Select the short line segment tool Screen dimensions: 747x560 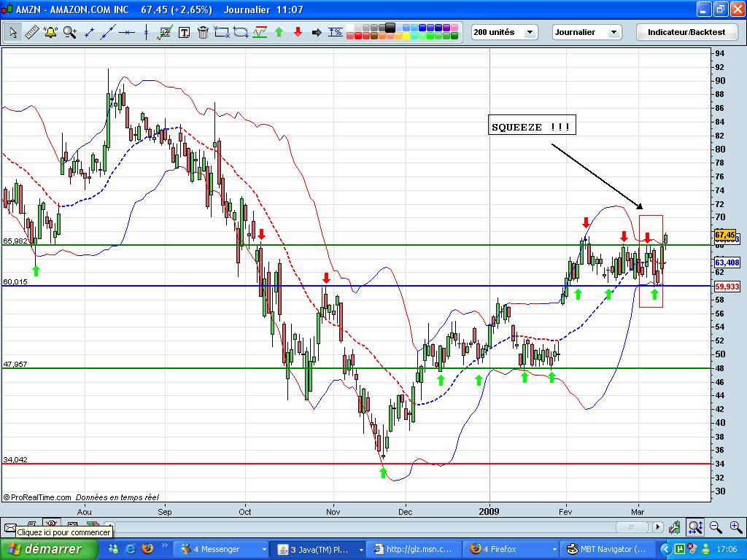click(x=88, y=32)
